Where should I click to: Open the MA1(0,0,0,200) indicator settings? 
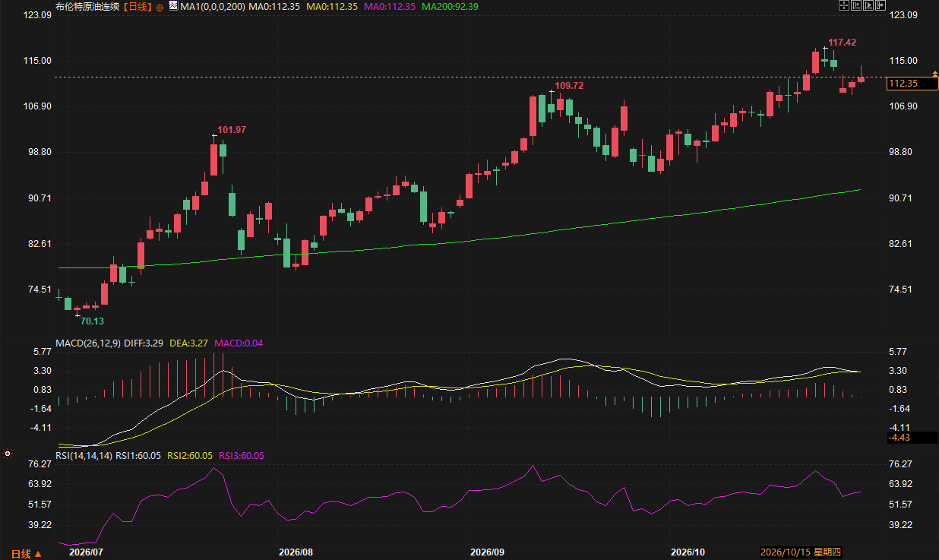pos(213,6)
